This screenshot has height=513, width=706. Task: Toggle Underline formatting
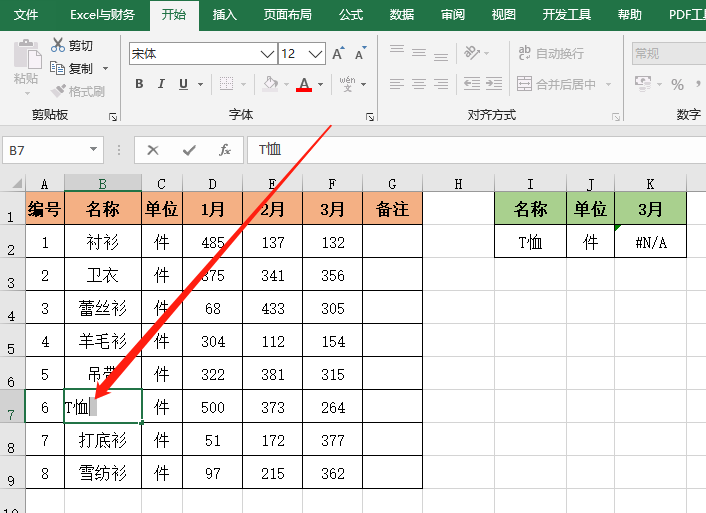(183, 84)
